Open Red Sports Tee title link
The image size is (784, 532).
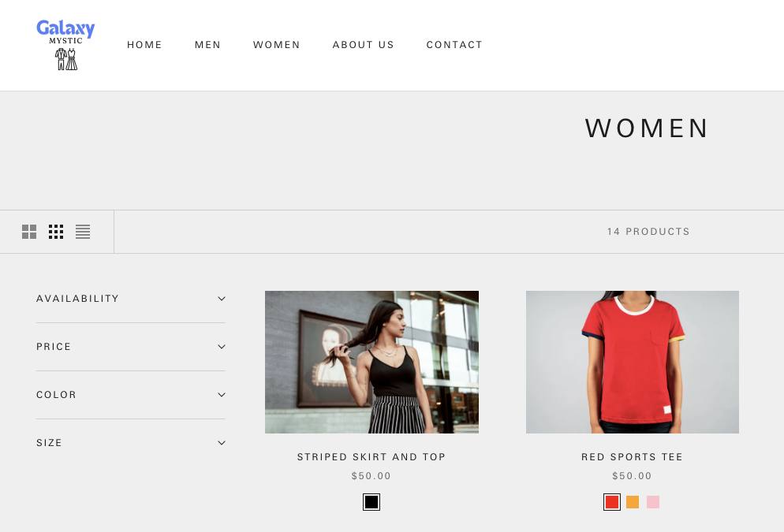pyautogui.click(x=632, y=457)
